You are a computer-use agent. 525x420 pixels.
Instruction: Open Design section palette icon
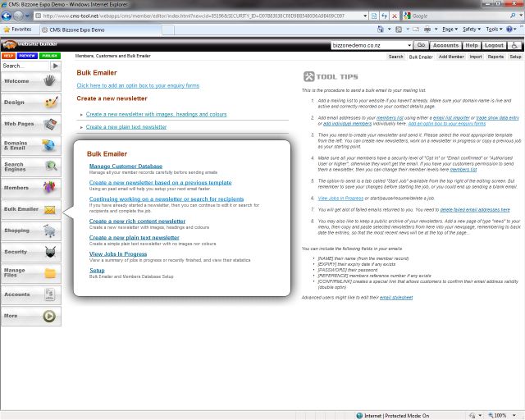pyautogui.click(x=50, y=103)
